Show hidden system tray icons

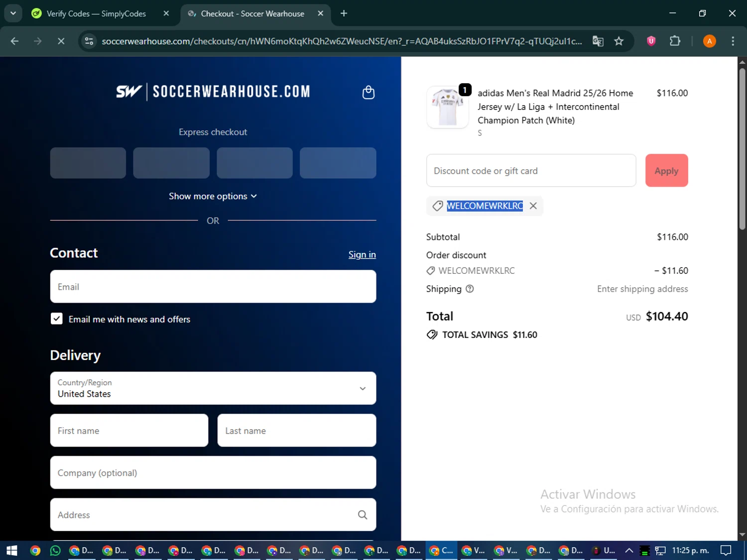point(629,550)
